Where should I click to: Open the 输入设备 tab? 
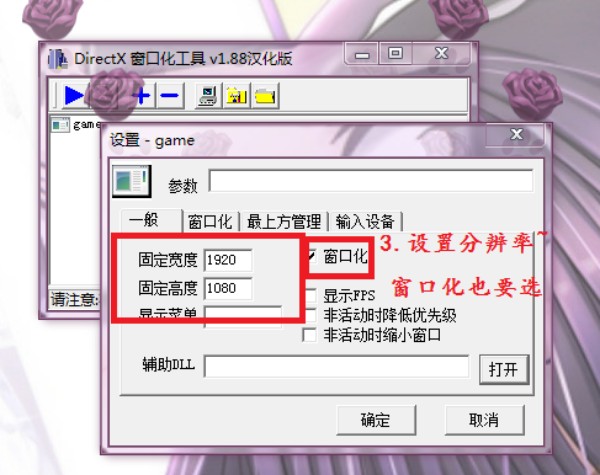tap(365, 221)
